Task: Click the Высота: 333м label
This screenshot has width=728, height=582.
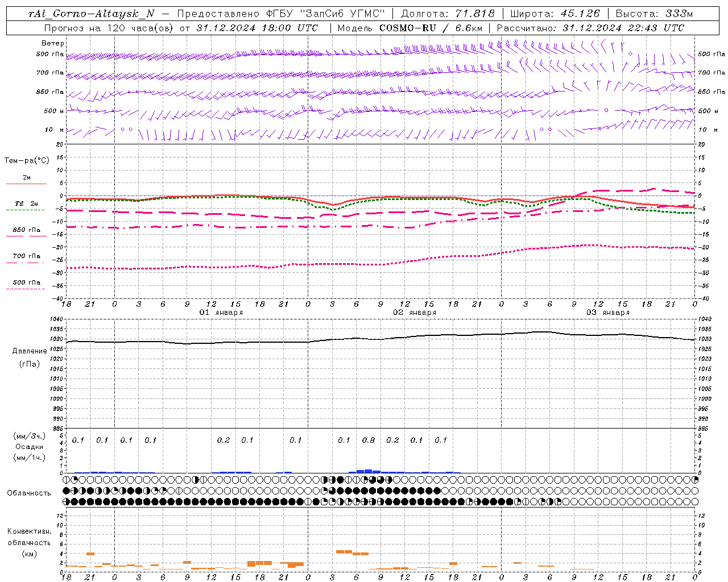Action: 655,14
